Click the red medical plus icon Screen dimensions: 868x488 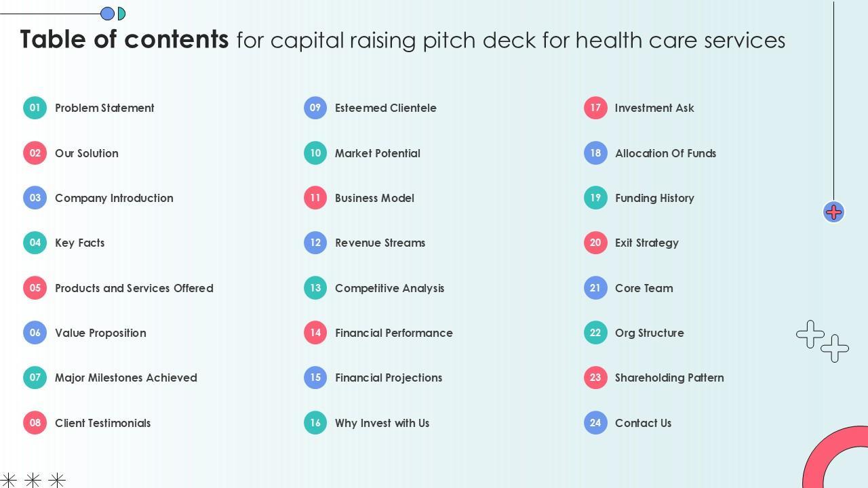point(833,212)
